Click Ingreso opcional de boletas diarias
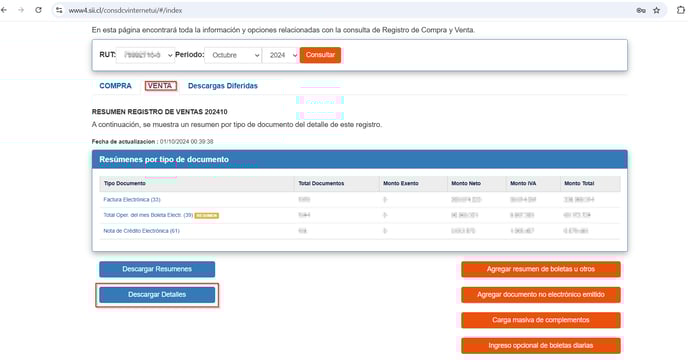This screenshot has width=688, height=362. click(x=541, y=346)
